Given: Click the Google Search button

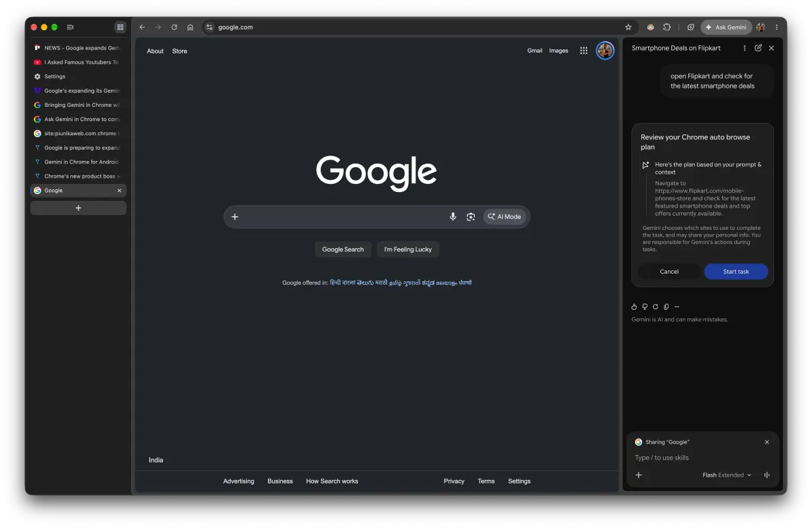Looking at the screenshot, I should [343, 249].
